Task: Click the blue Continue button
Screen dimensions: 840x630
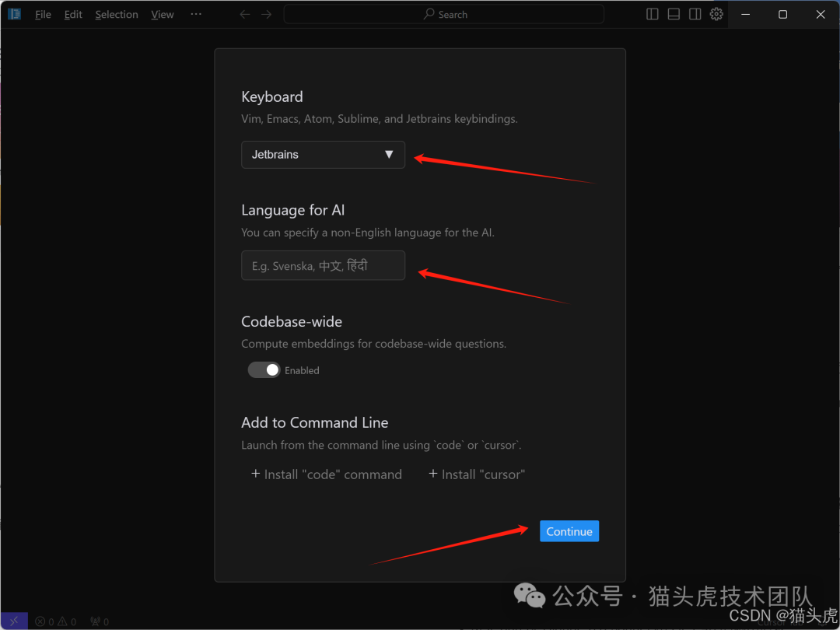Action: click(x=569, y=531)
